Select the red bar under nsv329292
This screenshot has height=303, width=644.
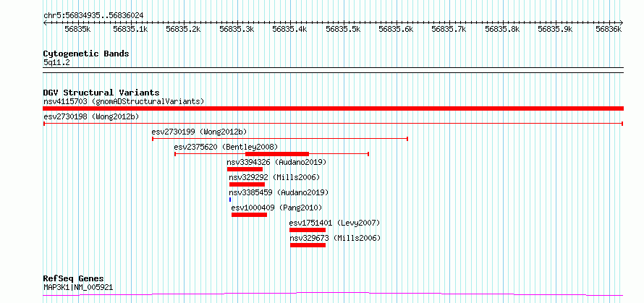pos(247,184)
